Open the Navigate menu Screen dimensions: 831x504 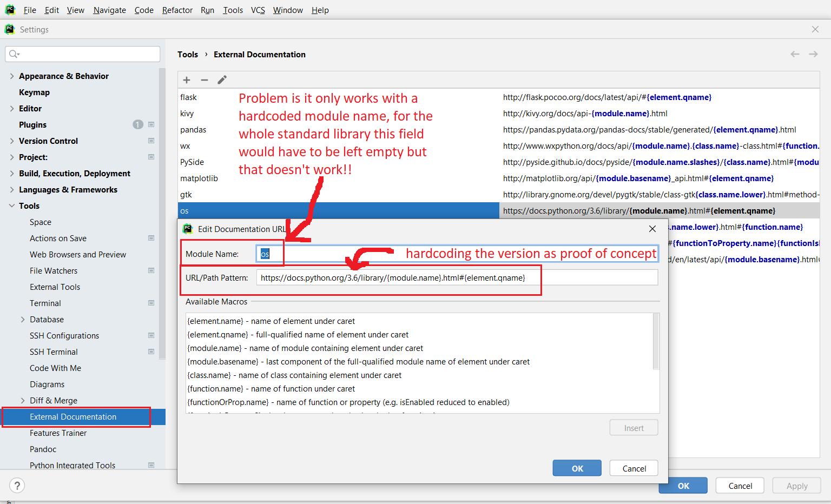(109, 10)
